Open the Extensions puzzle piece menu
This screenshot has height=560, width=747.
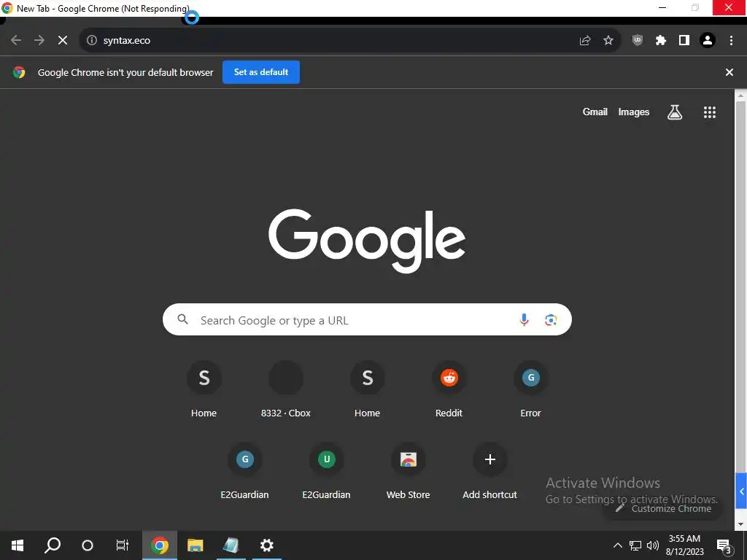point(661,41)
